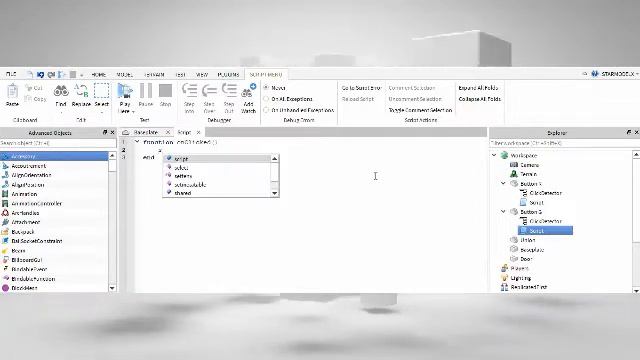640x360 pixels.
Task: Select the Never debug errors option
Action: [x=266, y=87]
